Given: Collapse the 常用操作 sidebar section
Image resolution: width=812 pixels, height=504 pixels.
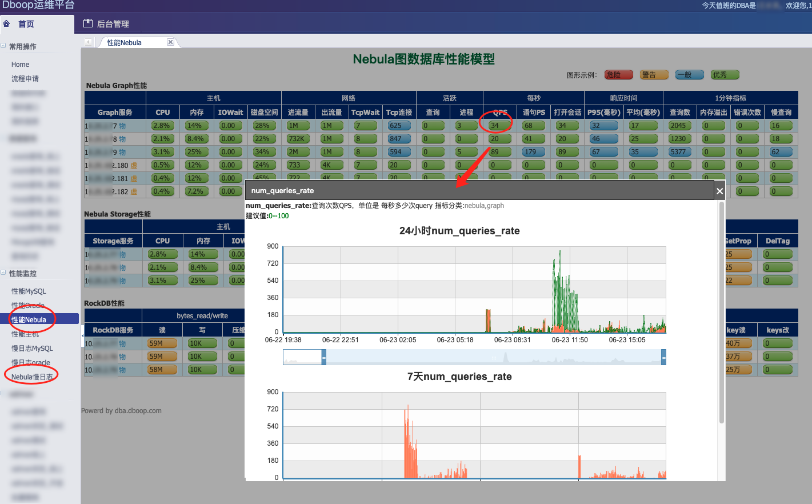Looking at the screenshot, I should point(3,46).
